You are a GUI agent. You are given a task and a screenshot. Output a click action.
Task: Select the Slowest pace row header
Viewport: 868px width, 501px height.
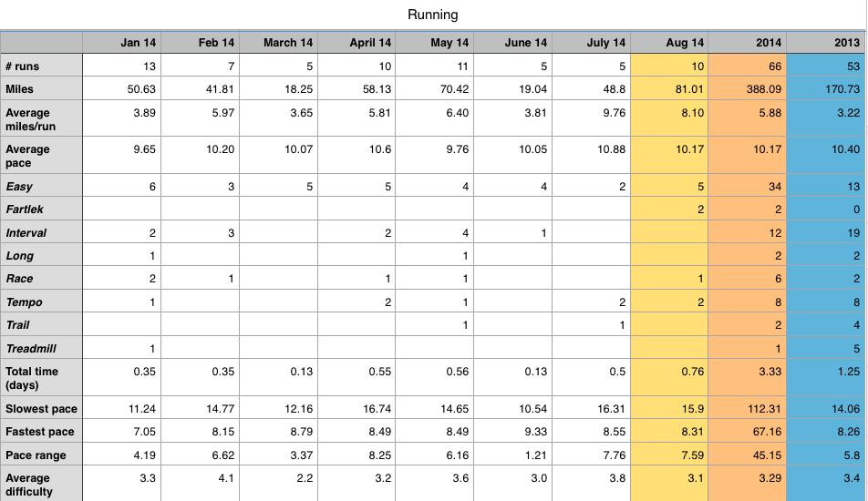pos(42,408)
